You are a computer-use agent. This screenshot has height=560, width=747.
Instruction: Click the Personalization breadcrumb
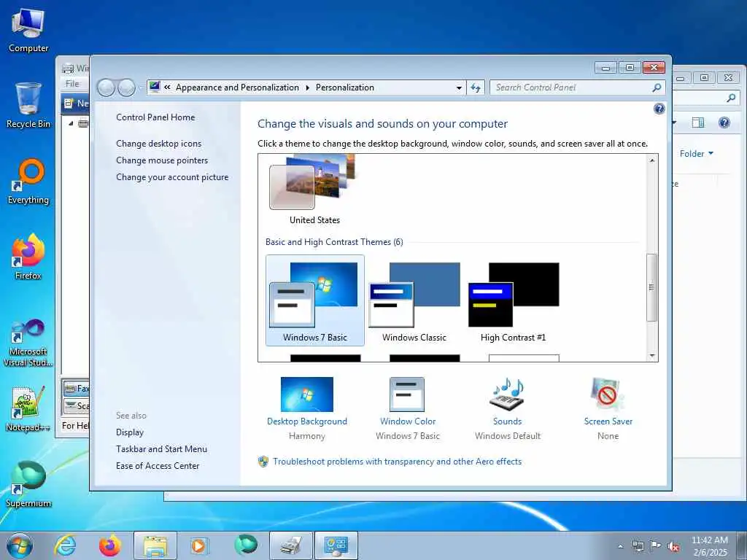345,87
